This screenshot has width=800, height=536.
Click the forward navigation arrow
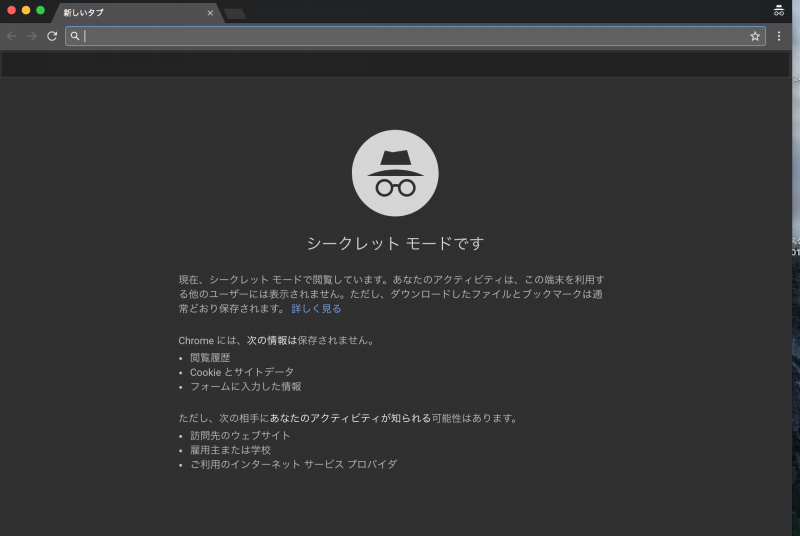click(32, 36)
